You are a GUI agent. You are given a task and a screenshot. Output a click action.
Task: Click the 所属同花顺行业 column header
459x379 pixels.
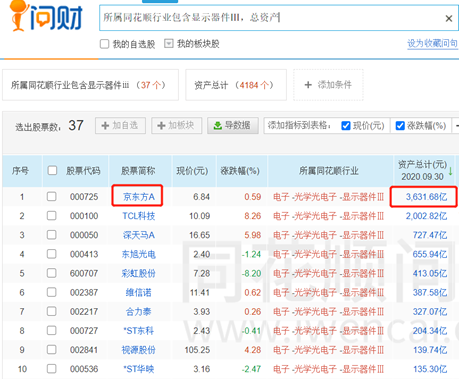coord(329,171)
